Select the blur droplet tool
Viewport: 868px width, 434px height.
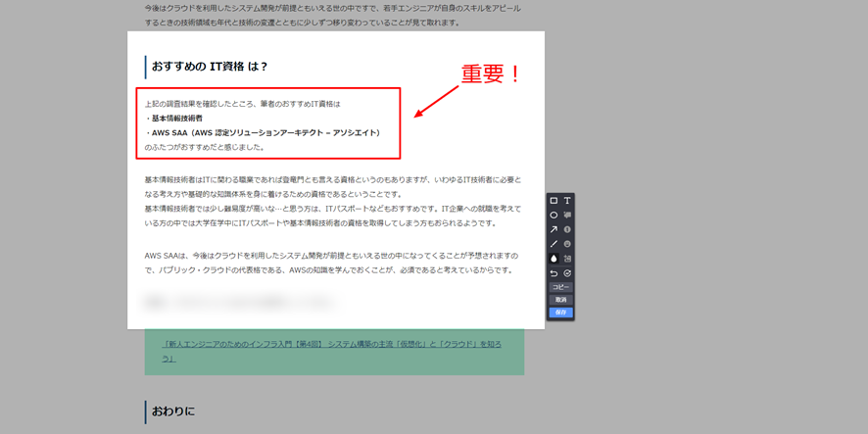click(x=554, y=259)
